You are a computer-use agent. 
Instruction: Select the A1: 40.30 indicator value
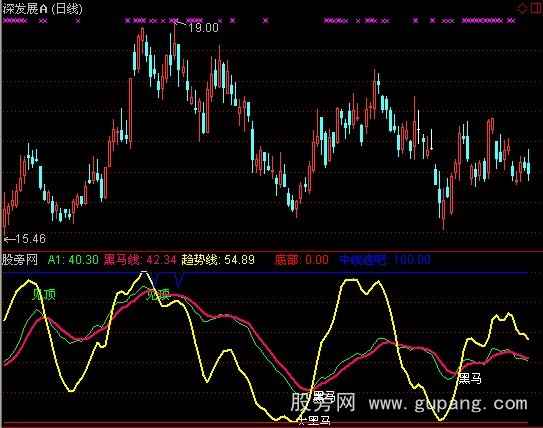pyautogui.click(x=73, y=259)
